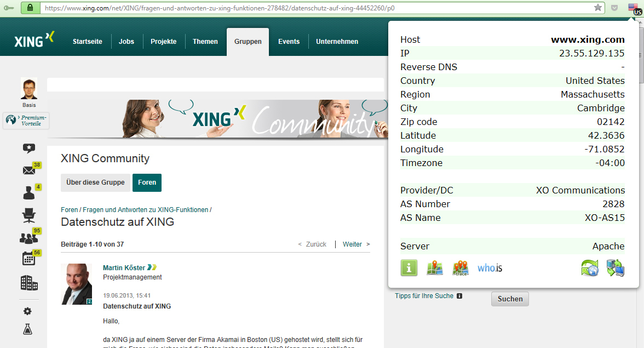Viewport: 644px width, 348px height.
Task: Open the companies building sidebar icon
Action: (x=29, y=283)
